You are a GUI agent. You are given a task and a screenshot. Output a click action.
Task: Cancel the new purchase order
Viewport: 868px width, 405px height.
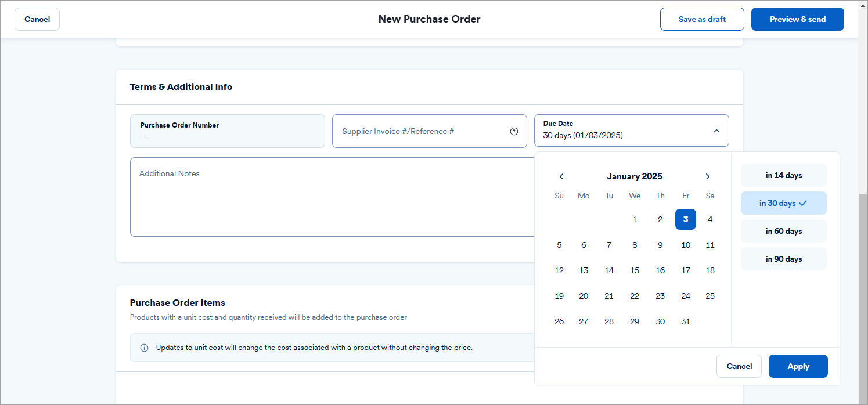click(37, 19)
